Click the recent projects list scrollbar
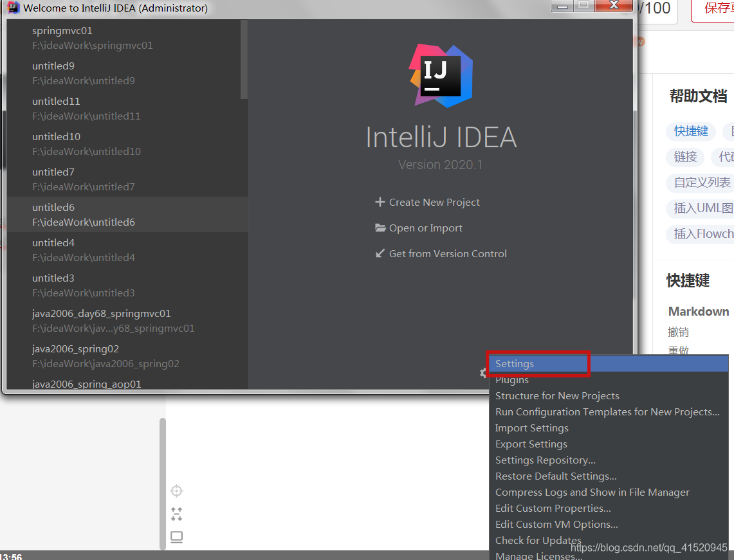Image resolution: width=734 pixels, height=560 pixels. point(244,59)
